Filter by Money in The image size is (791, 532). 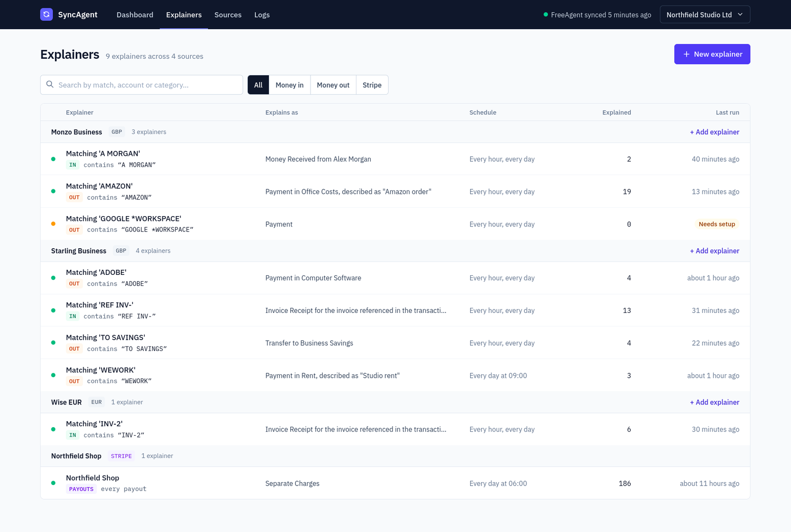(x=290, y=85)
